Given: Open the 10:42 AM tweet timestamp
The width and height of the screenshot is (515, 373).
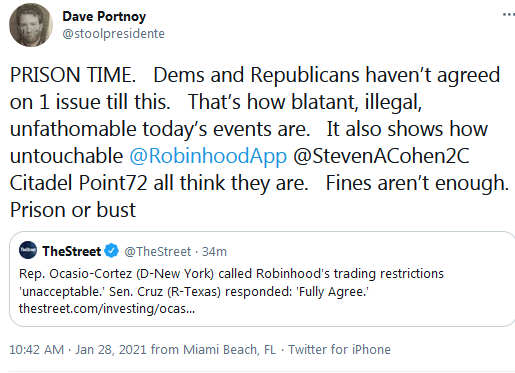Looking at the screenshot, I should [37, 350].
